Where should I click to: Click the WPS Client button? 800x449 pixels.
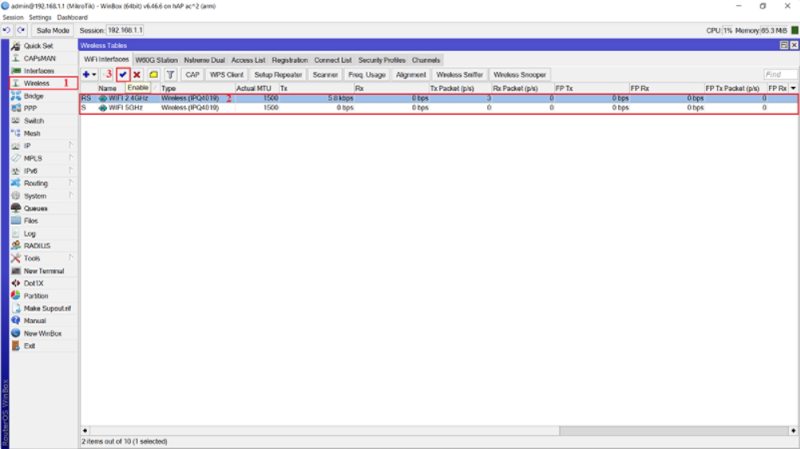pyautogui.click(x=226, y=75)
